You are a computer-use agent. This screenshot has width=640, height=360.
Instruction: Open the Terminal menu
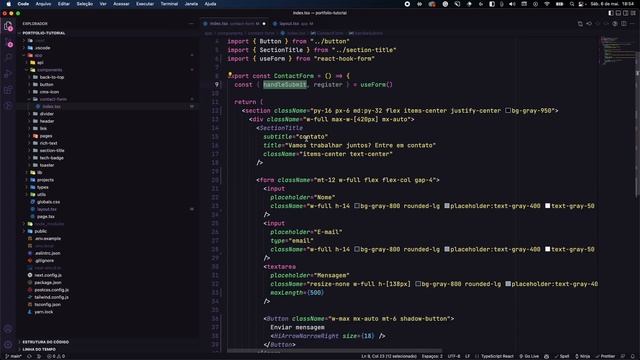[169, 4]
